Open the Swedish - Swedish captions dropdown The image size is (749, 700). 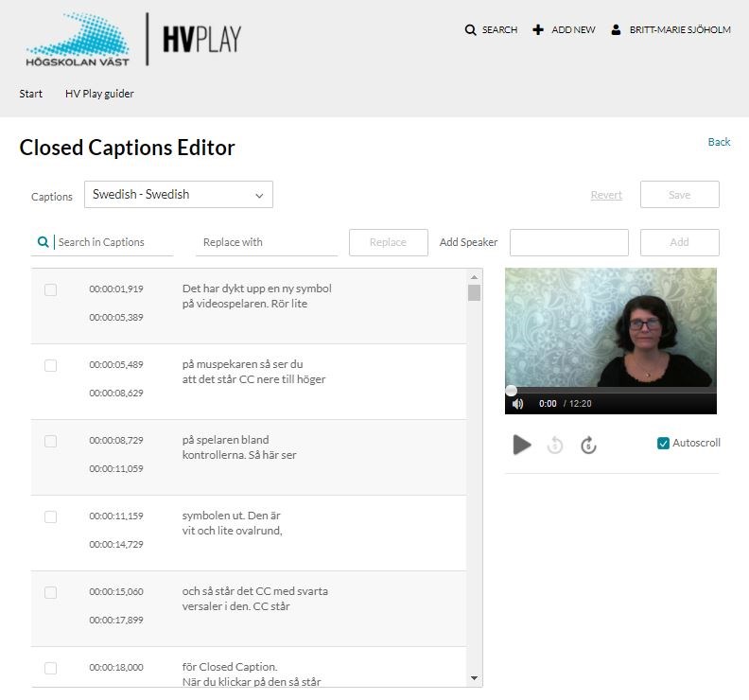[x=179, y=195]
